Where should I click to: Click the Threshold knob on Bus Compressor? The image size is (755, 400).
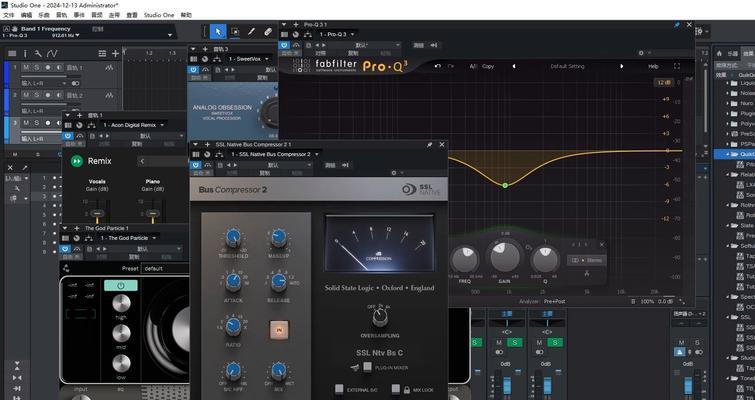pos(232,236)
